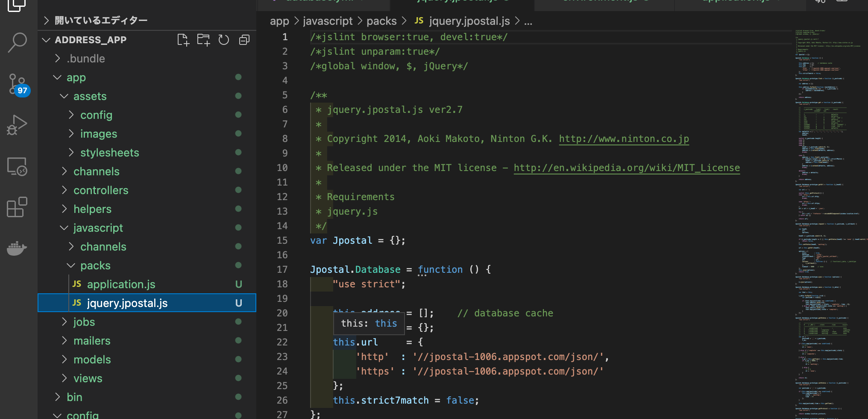Expand the jobs folder
868x419 pixels.
pyautogui.click(x=65, y=322)
